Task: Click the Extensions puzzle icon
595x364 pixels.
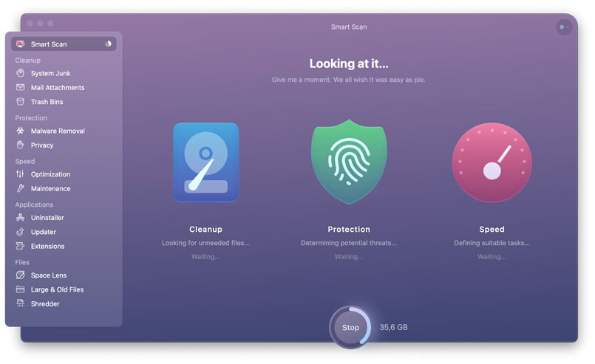Action: [20, 246]
